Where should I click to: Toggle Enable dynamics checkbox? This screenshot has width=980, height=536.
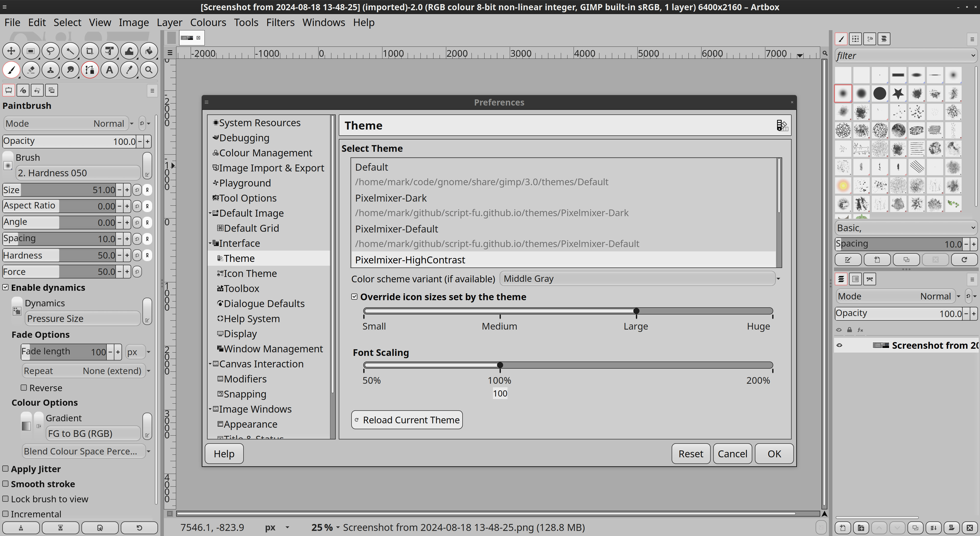5,287
